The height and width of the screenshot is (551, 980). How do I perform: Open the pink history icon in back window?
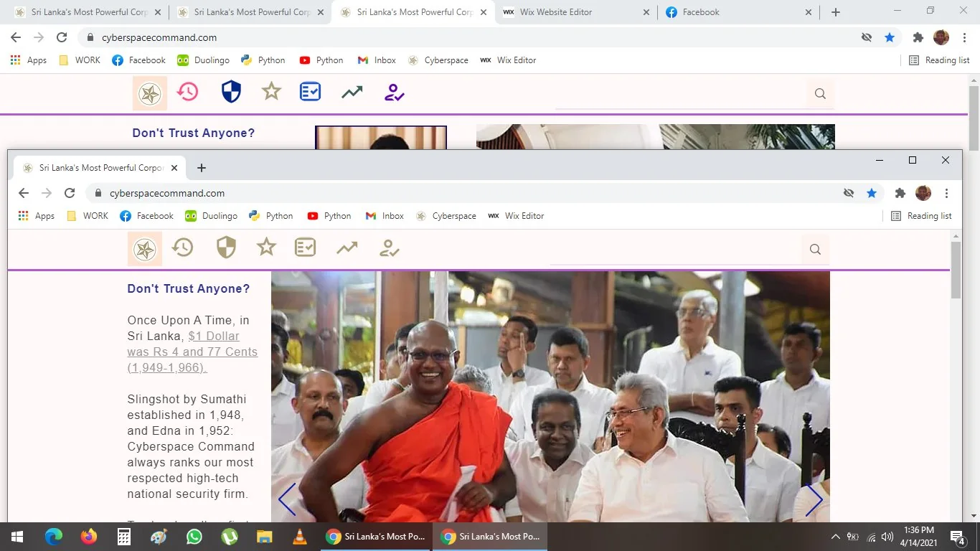click(x=188, y=92)
